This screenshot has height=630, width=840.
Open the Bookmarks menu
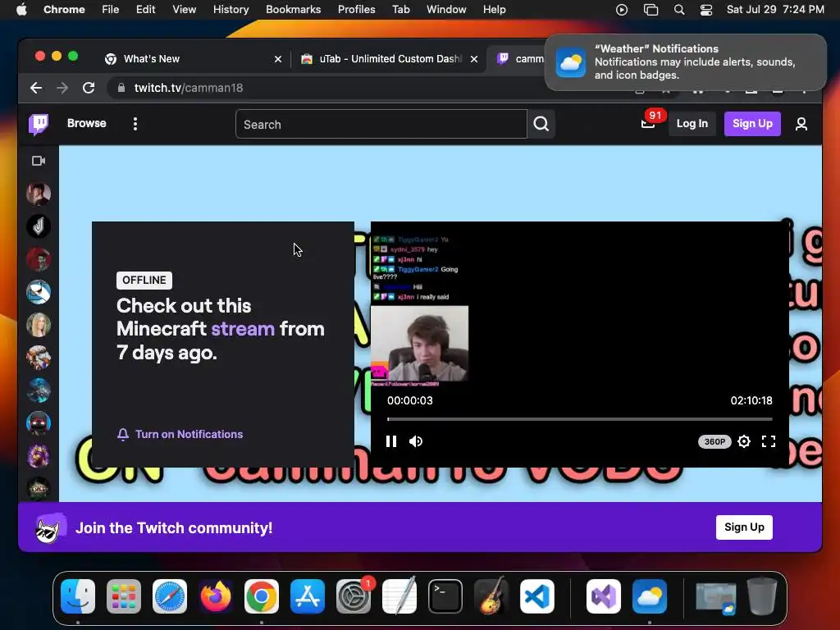click(x=293, y=10)
